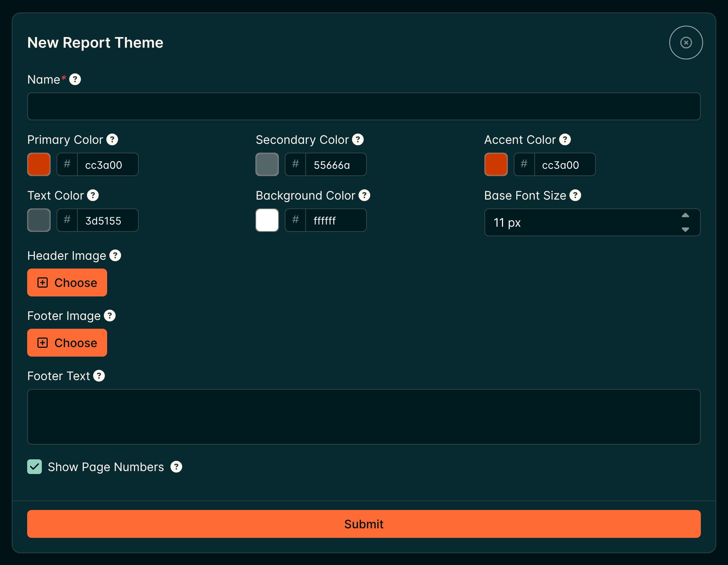This screenshot has width=728, height=565.
Task: Open the Secondary Color swatch picker
Action: (x=267, y=164)
